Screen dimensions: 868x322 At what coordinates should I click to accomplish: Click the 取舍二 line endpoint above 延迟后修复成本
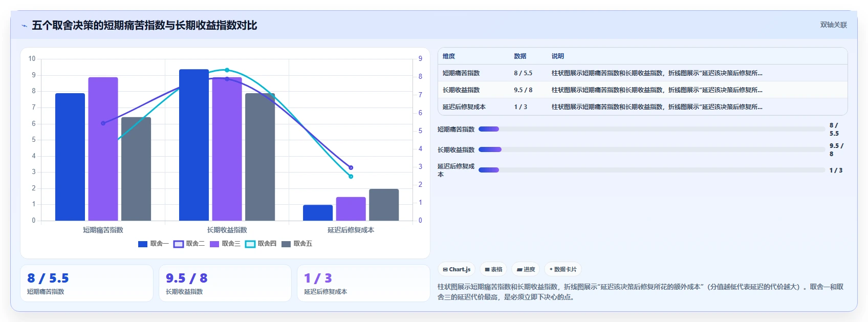351,167
